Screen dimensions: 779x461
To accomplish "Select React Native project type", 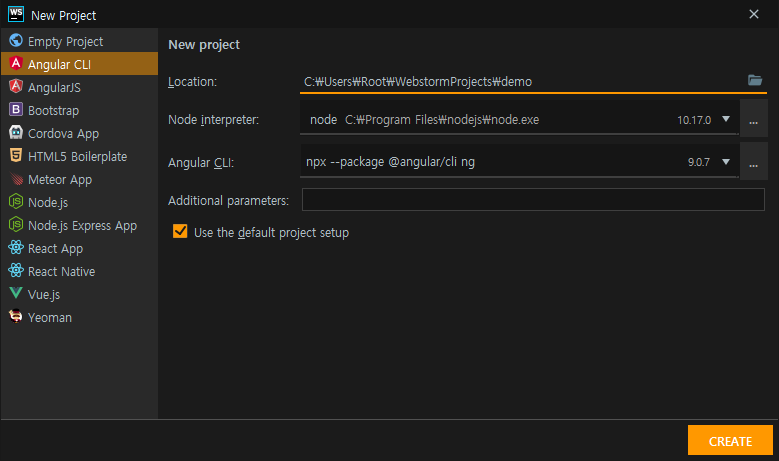I will [79, 271].
